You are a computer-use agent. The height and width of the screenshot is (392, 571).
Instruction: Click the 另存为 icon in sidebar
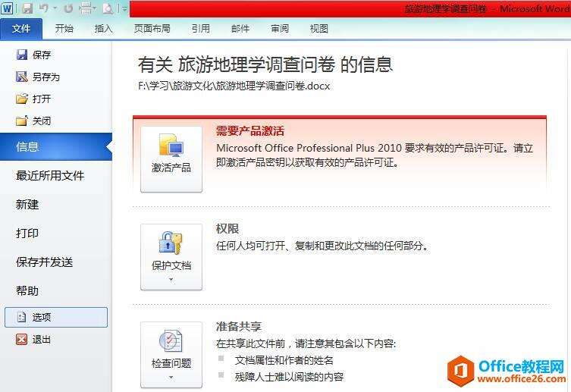pos(22,77)
